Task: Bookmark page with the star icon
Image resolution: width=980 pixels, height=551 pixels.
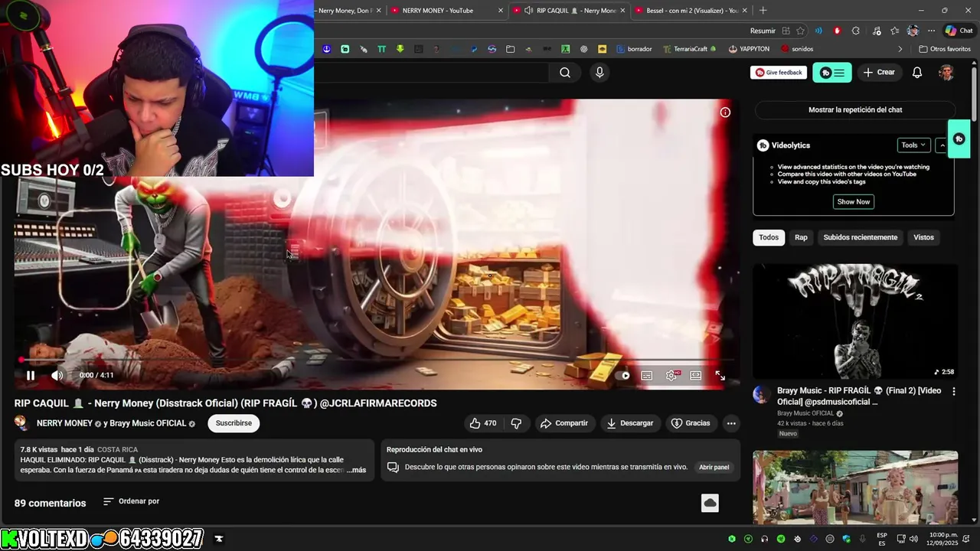Action: [800, 31]
